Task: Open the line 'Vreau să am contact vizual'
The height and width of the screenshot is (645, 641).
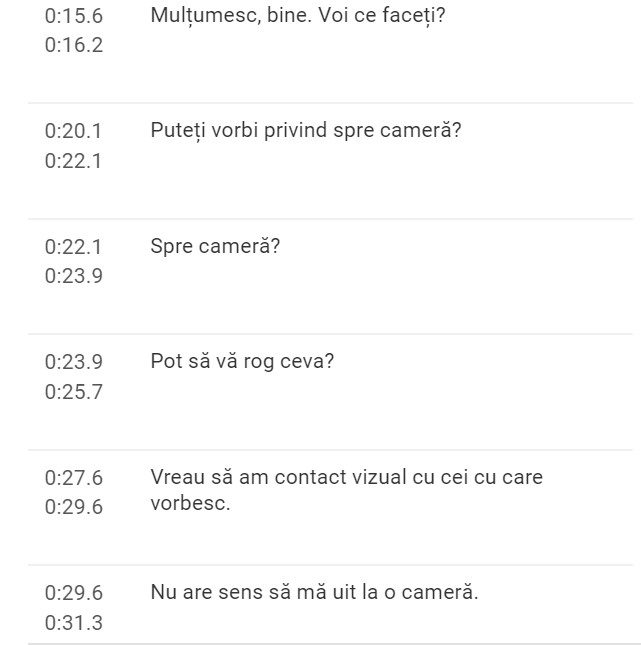Action: (346, 477)
